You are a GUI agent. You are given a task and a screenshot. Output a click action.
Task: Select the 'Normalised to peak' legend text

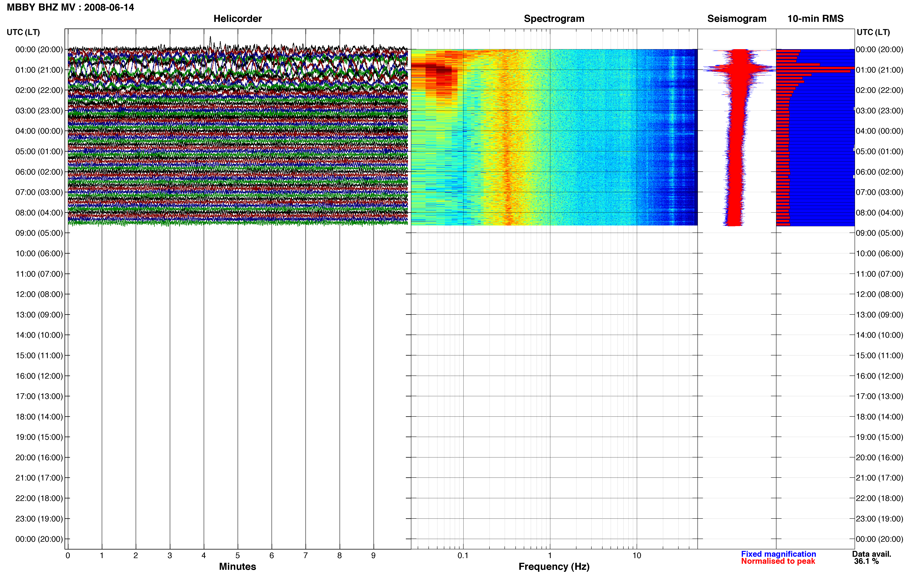[778, 561]
